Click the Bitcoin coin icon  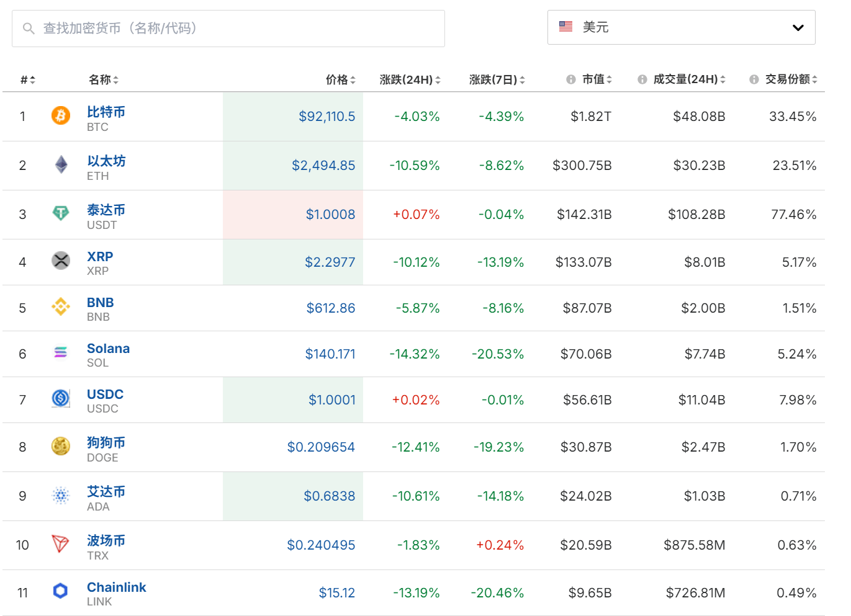point(60,117)
